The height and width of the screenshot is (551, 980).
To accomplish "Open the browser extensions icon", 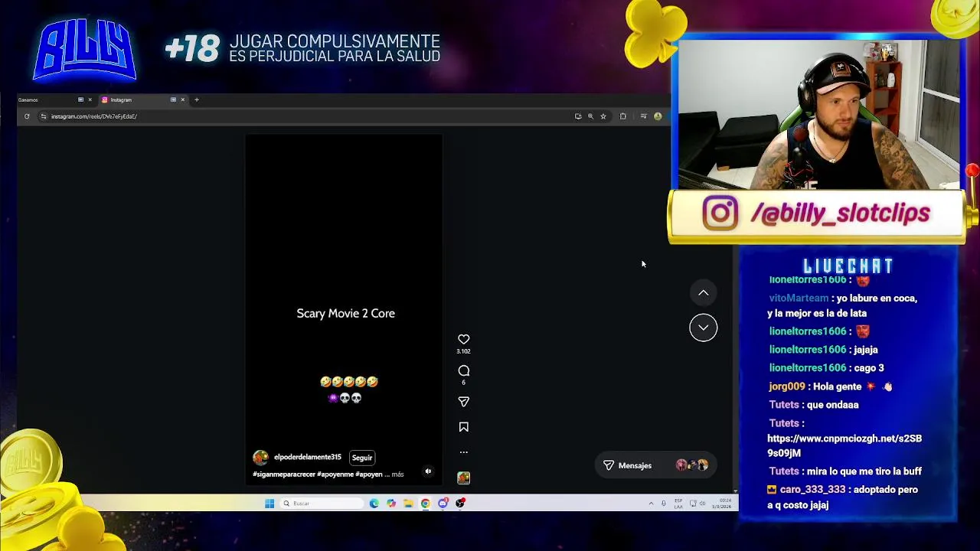I will pyautogui.click(x=623, y=116).
